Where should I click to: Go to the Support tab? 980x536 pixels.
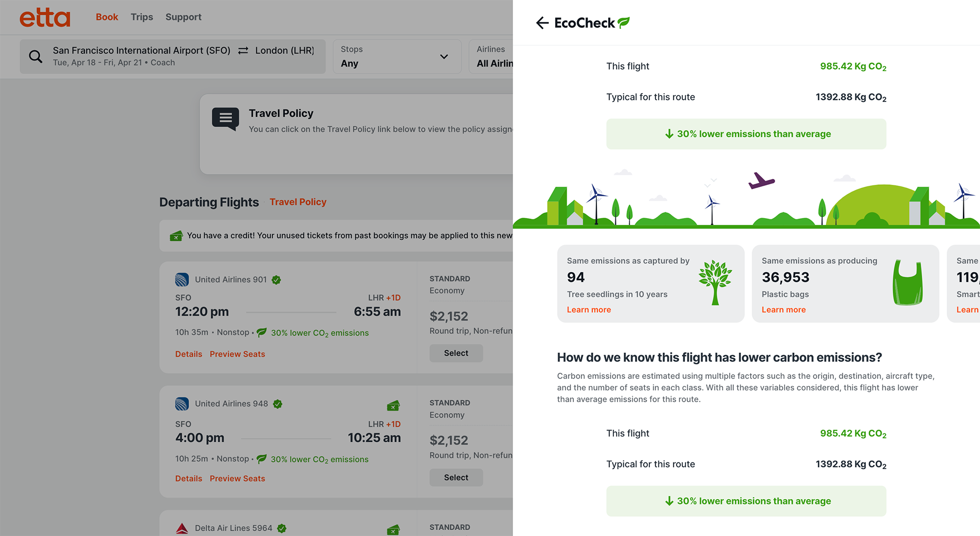[x=183, y=17]
